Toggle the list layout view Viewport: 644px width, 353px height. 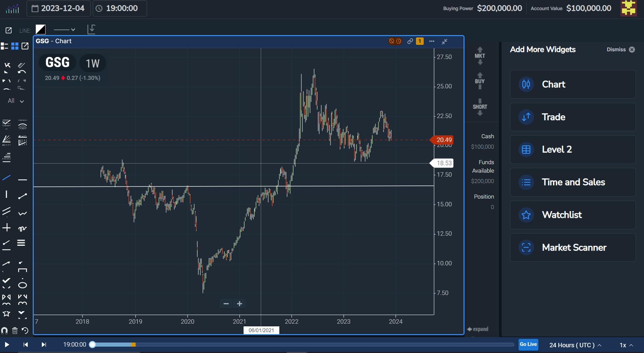pos(4,46)
